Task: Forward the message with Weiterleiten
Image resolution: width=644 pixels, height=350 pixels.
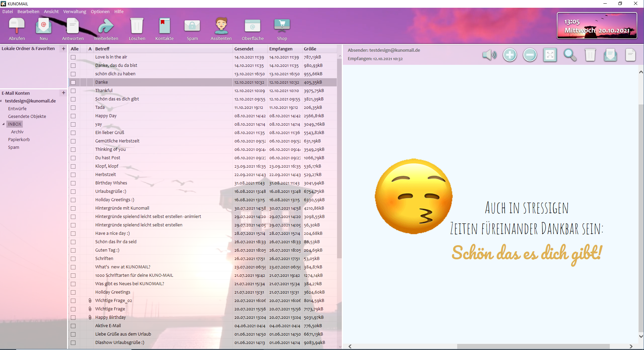Action: point(106,29)
